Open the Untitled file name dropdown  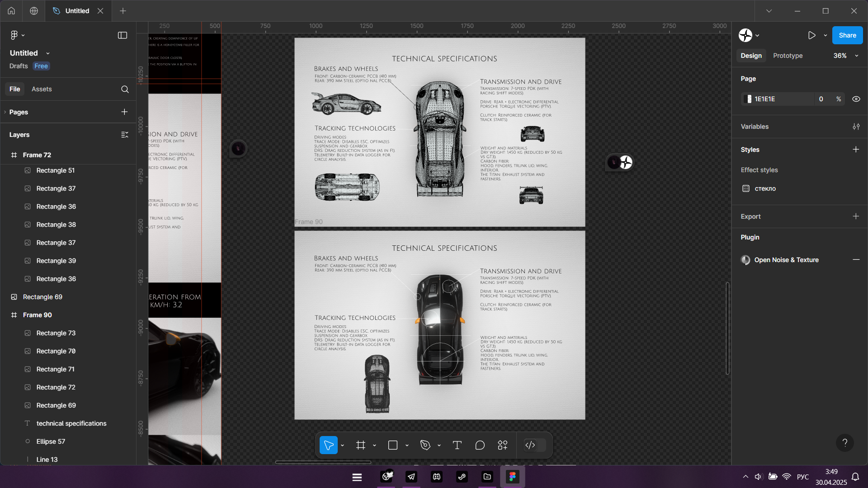click(48, 53)
